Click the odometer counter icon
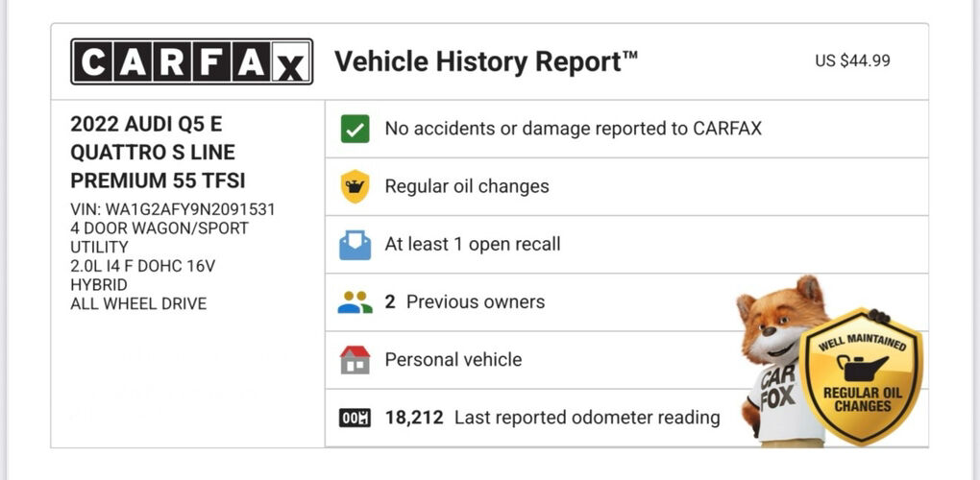Image resolution: width=980 pixels, height=480 pixels. coord(355,418)
